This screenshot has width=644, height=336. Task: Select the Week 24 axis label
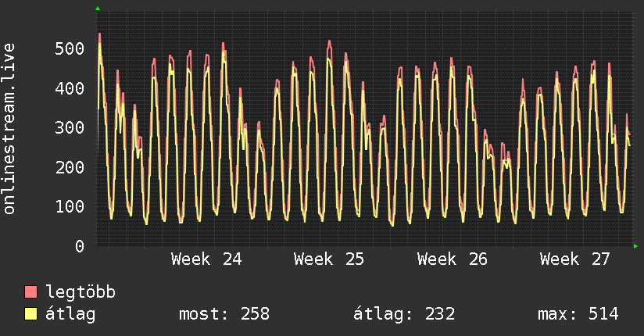coord(206,259)
